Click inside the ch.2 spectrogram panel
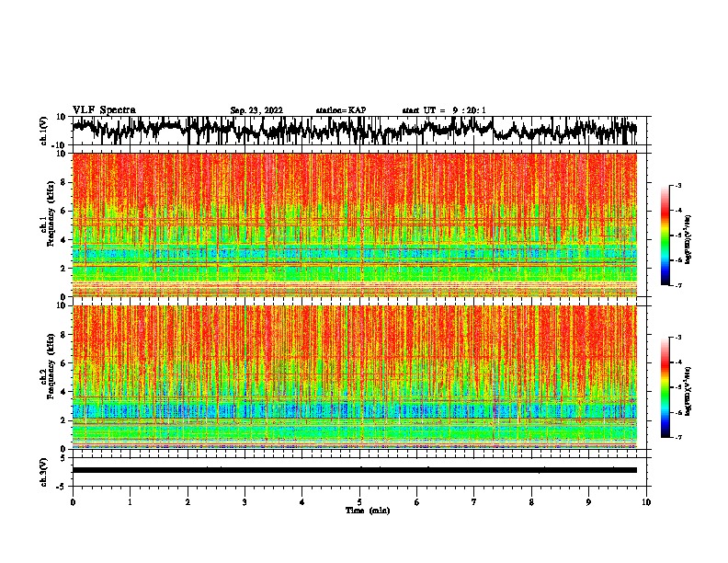This screenshot has height=563, width=728. click(355, 377)
